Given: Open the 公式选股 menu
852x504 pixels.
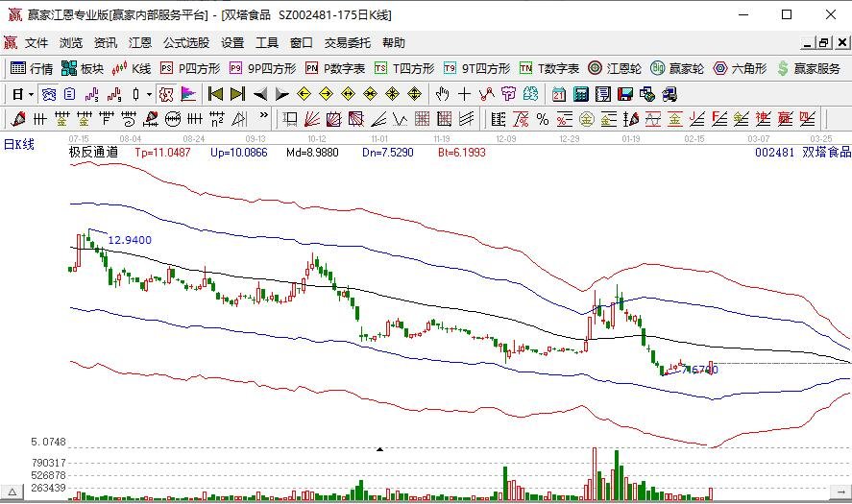Looking at the screenshot, I should coord(186,43).
